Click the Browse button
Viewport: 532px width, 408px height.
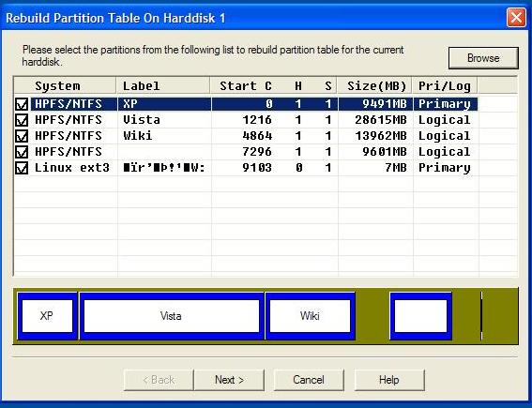483,58
